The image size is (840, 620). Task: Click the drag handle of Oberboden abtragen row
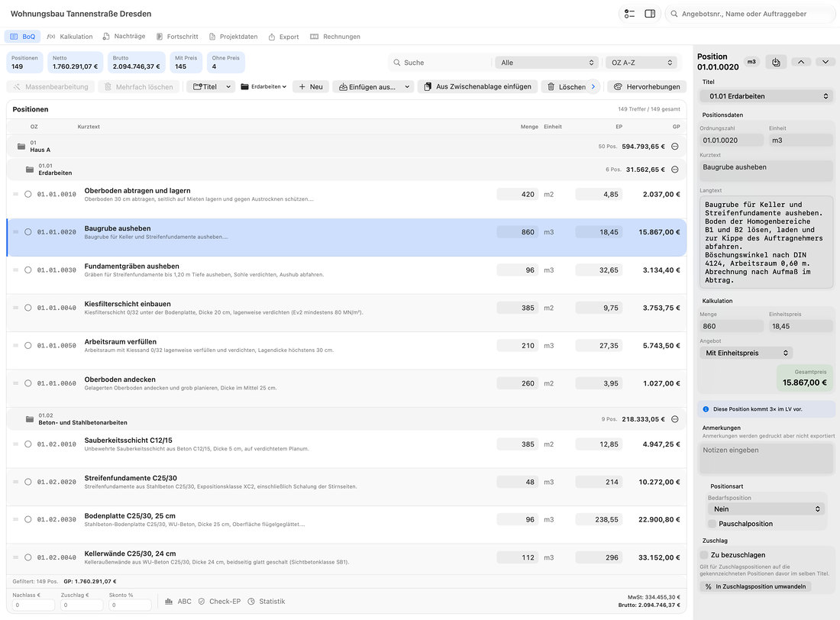[15, 195]
